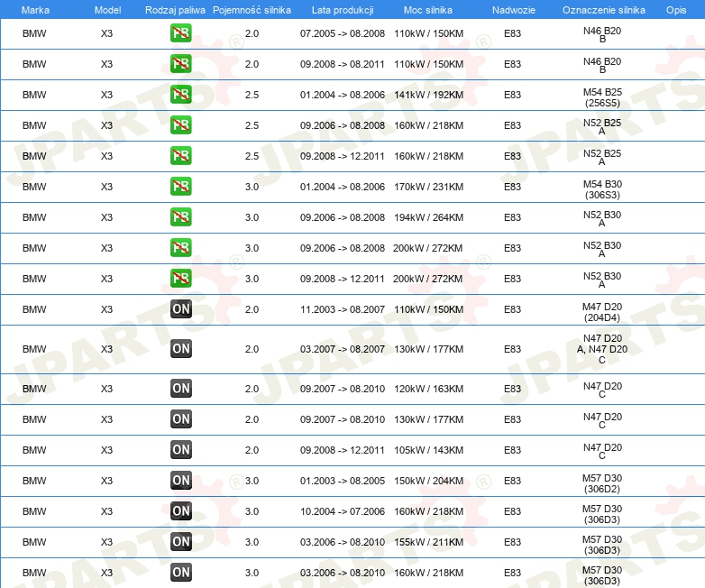This screenshot has width=705, height=588.
Task: Select BMW in the 105kW / 143KM row
Action: point(34,449)
